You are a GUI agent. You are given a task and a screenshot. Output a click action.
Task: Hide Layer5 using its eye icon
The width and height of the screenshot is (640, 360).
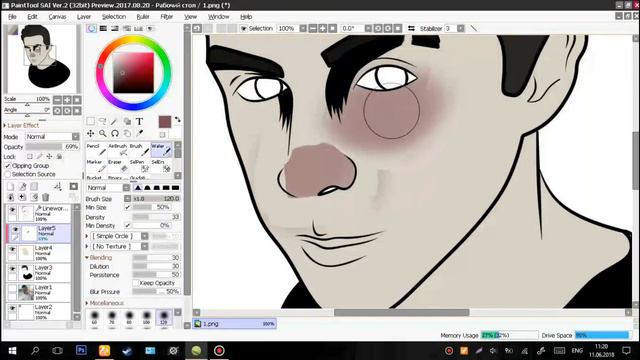point(15,229)
